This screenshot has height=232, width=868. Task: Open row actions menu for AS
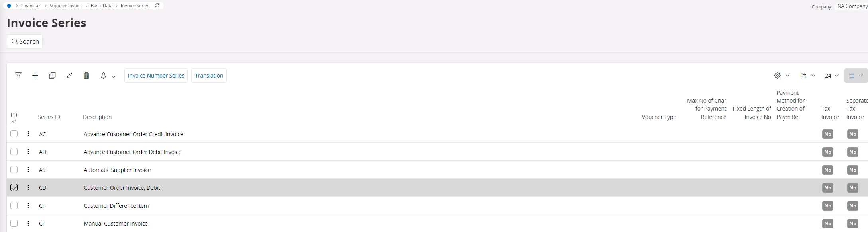coord(28,170)
